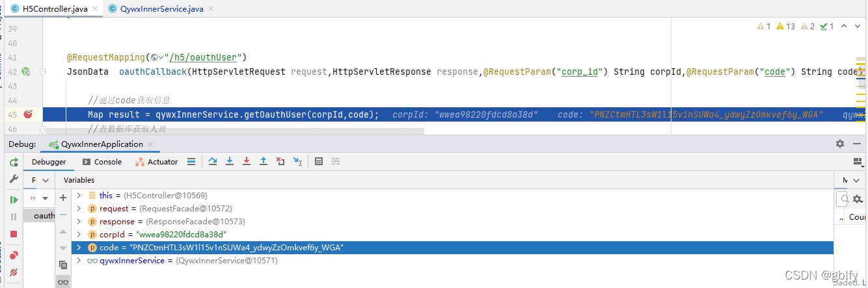Toggle show watches glasses icon
Viewport: 868px width, 288px height.
(x=63, y=281)
